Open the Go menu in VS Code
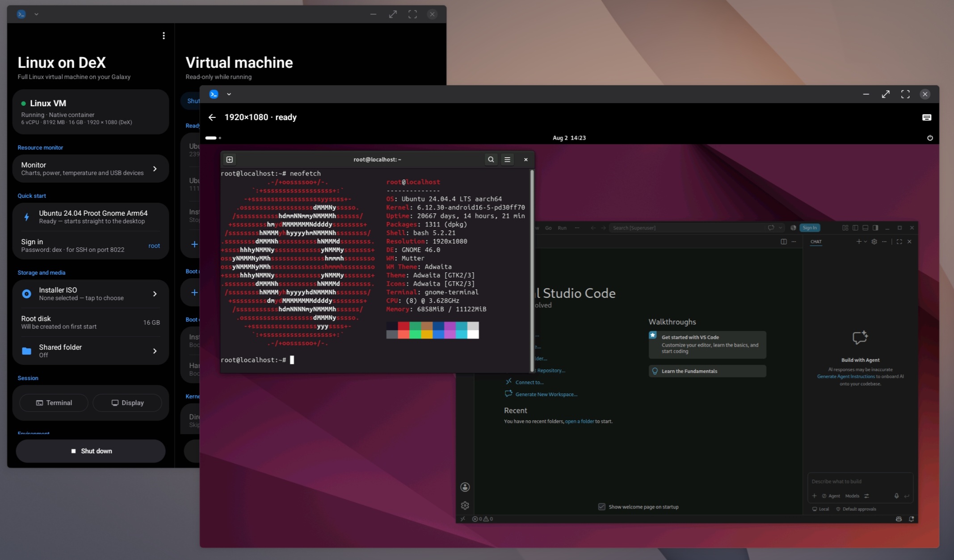954x560 pixels. pyautogui.click(x=548, y=228)
